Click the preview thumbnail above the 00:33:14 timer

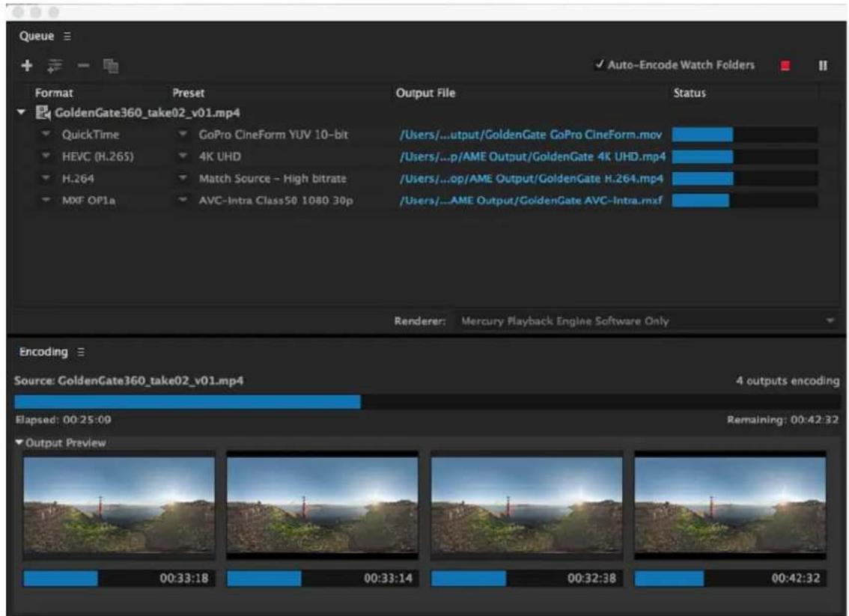[x=322, y=505]
